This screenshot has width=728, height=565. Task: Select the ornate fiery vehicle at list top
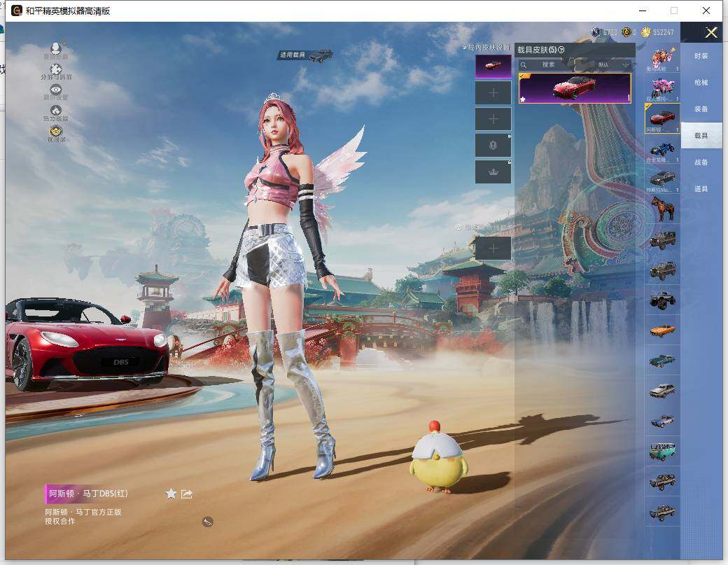tap(662, 58)
